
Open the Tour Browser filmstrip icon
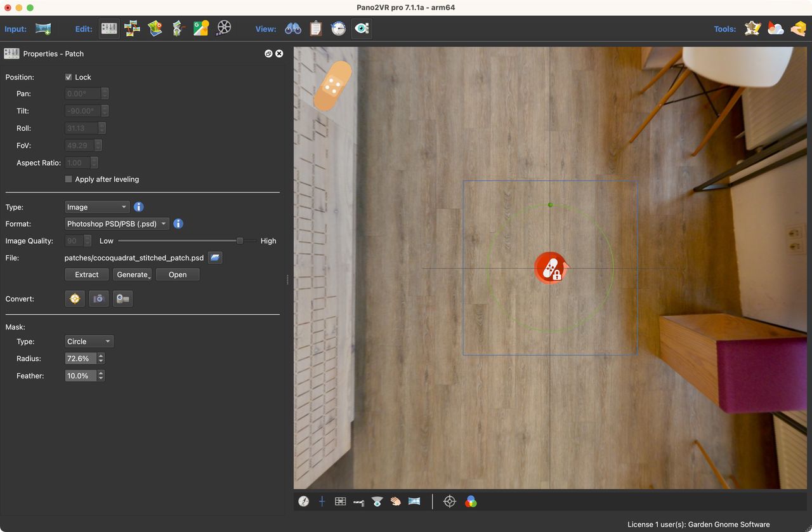[223, 29]
